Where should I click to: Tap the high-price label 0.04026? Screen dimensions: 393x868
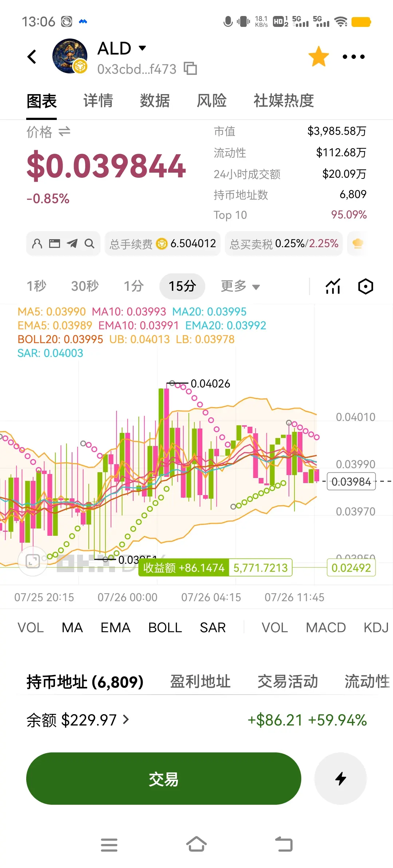pyautogui.click(x=210, y=383)
